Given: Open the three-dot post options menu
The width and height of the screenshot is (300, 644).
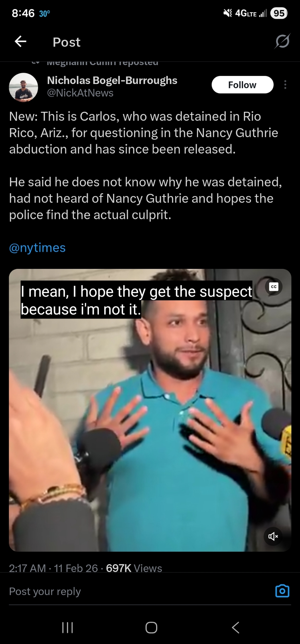Looking at the screenshot, I should pos(285,85).
